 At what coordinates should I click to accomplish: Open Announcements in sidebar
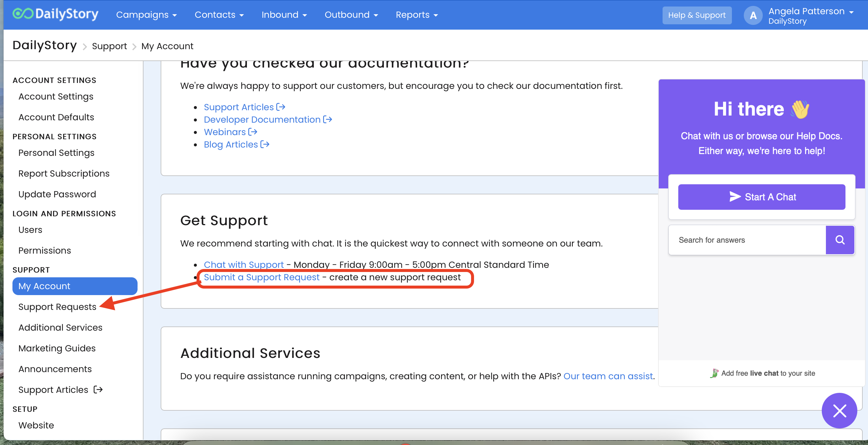[x=55, y=369]
